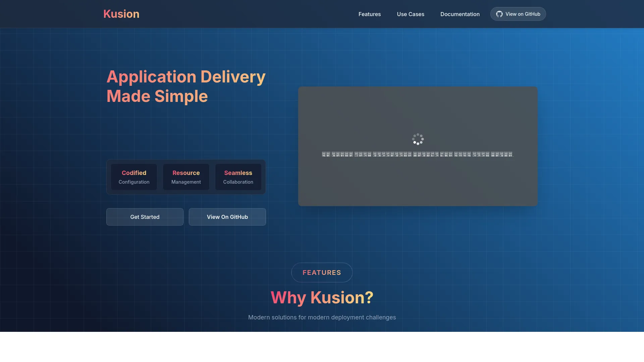Click the loading spinner in the video panel
This screenshot has height=362, width=644.
click(x=418, y=139)
